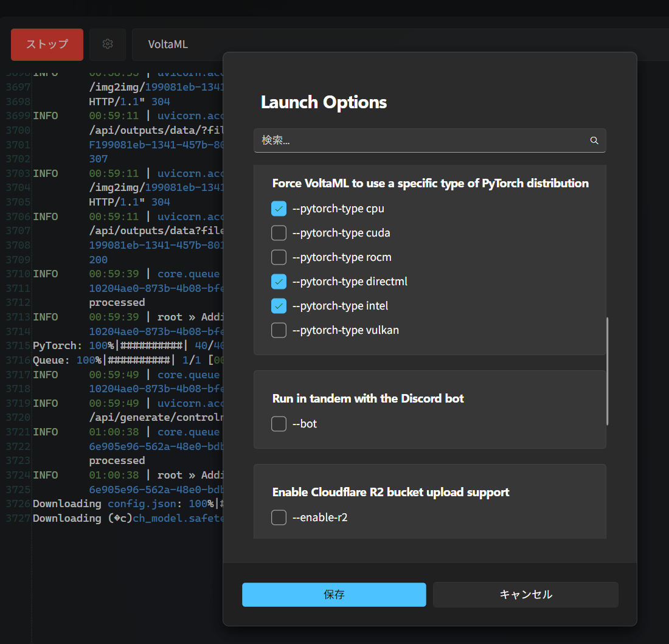Enable --pytorch-type rocm
The image size is (669, 644).
point(279,257)
